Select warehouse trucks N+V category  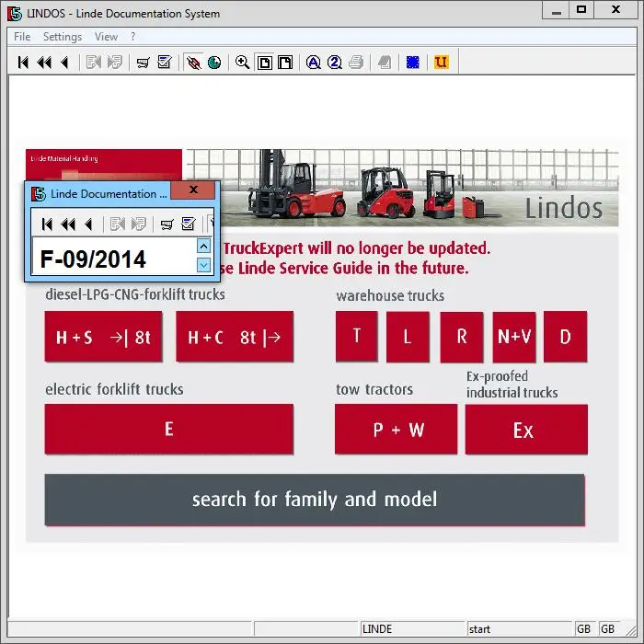click(x=514, y=337)
